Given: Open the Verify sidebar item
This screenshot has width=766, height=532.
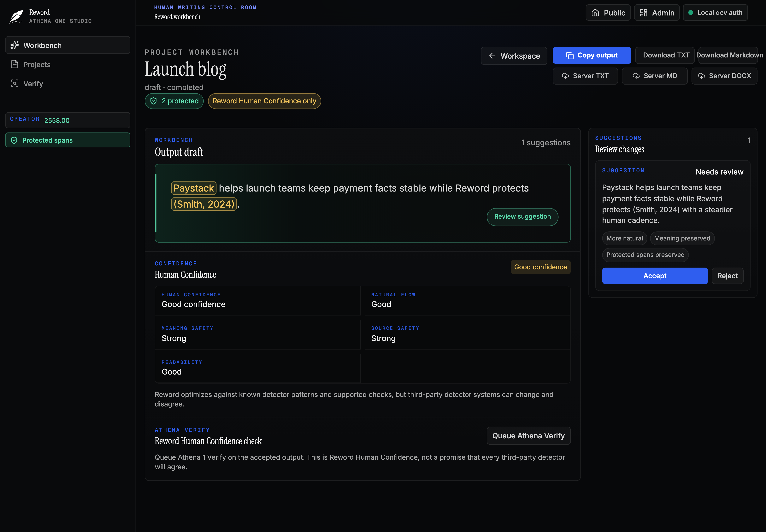Looking at the screenshot, I should (68, 83).
